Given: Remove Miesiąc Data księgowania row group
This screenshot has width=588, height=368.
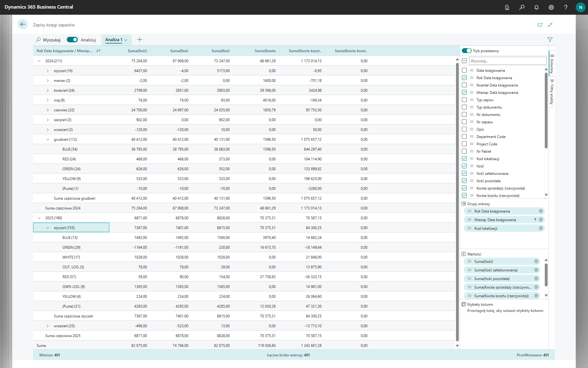Looking at the screenshot, I should (541, 220).
